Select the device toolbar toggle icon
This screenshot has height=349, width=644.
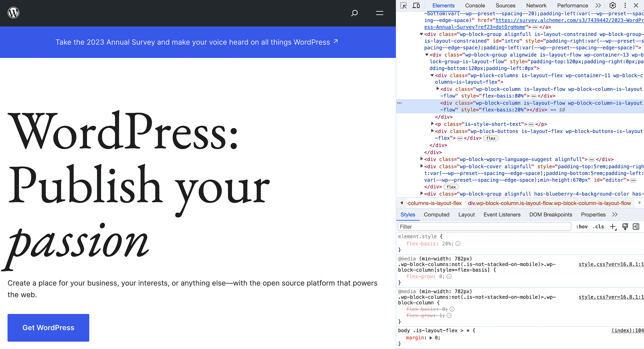click(x=416, y=5)
